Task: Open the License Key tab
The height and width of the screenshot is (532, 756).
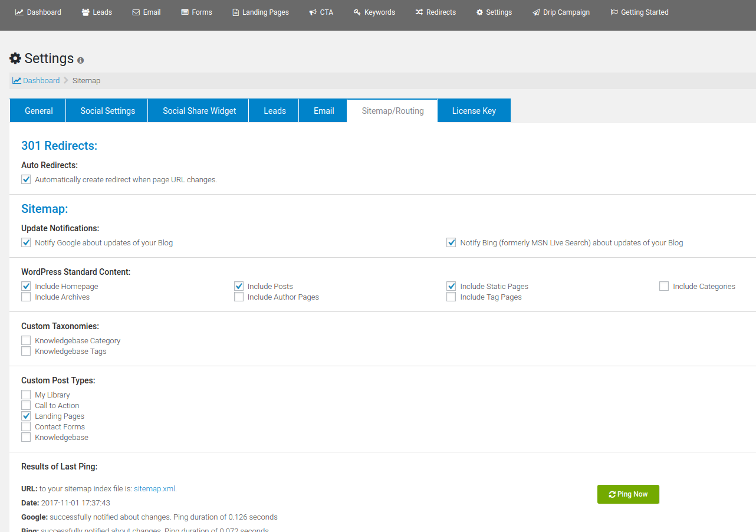Action: pyautogui.click(x=474, y=111)
